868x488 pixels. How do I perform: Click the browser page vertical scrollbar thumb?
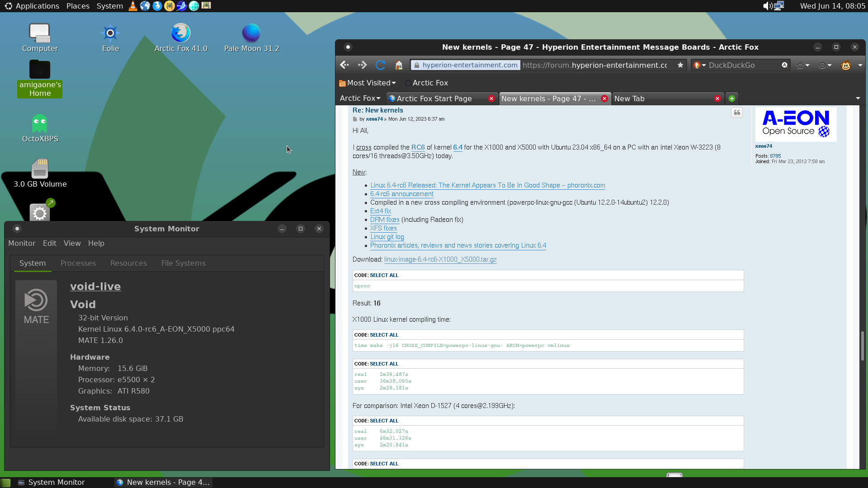[862, 346]
